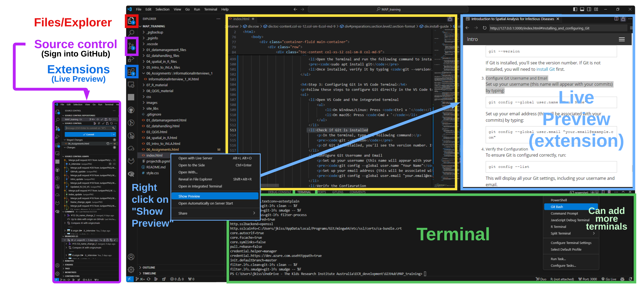This screenshot has width=644, height=290.
Task: Switch to the DEBUG CONSOLE tab
Action: 279,192
